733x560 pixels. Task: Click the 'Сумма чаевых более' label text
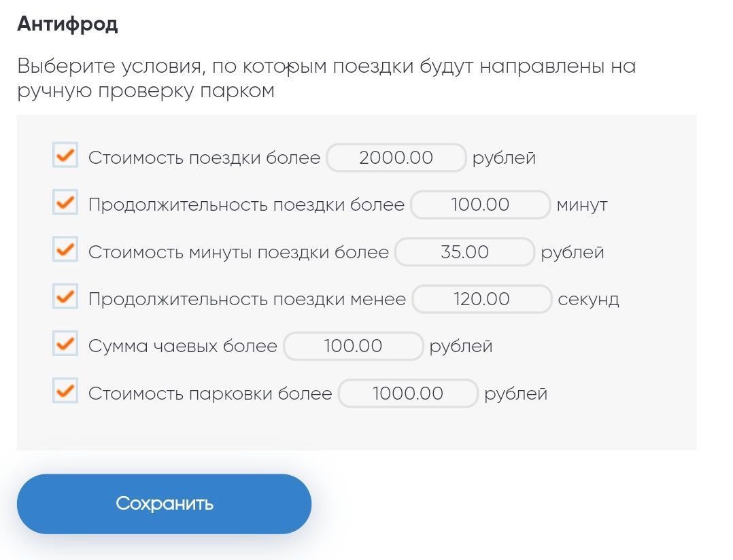(x=182, y=346)
